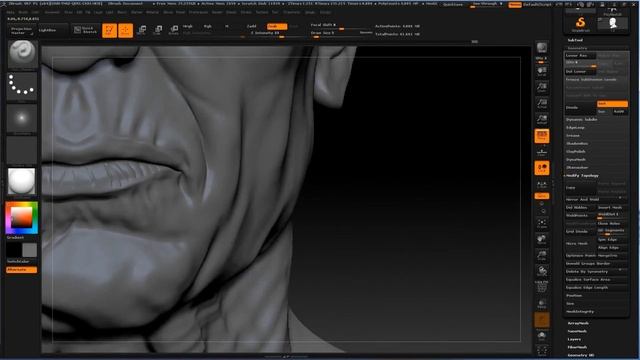The image size is (640, 360).
Task: Click the BPR render icon
Action: click(542, 48)
